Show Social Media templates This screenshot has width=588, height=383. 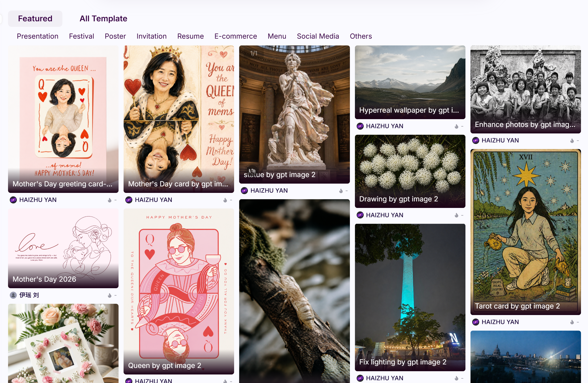coord(318,36)
